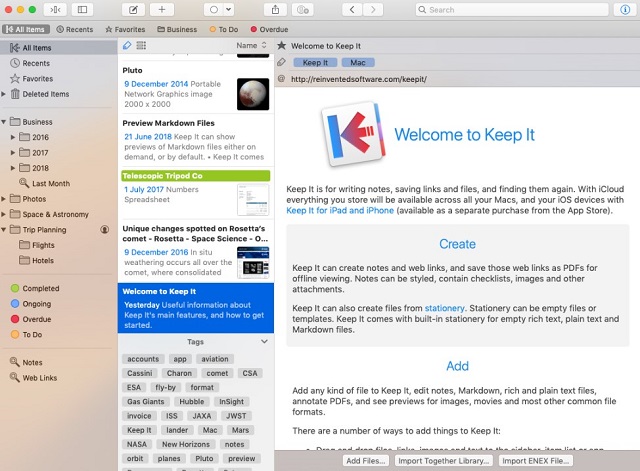Image resolution: width=640 pixels, height=471 pixels.
Task: Expand the Deleted Items disclosure triangle
Action: coord(4,94)
